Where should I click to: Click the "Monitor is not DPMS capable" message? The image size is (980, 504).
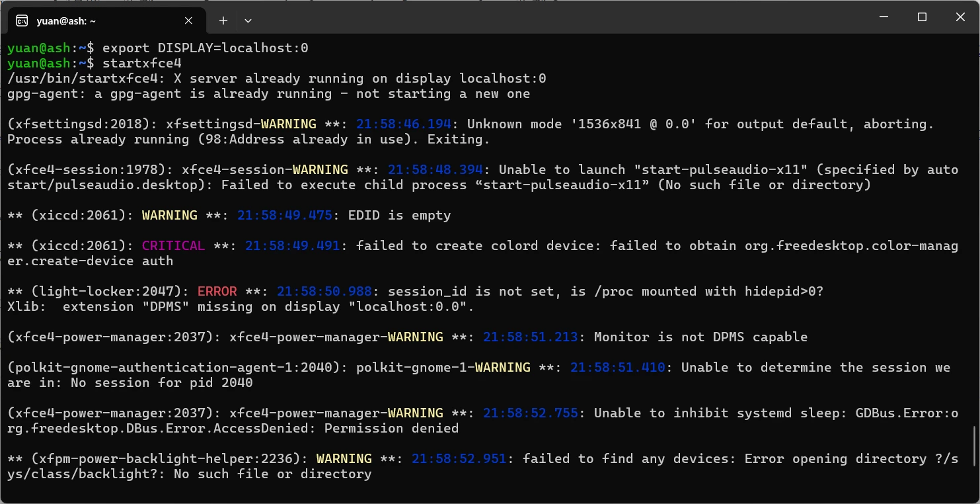click(x=700, y=337)
